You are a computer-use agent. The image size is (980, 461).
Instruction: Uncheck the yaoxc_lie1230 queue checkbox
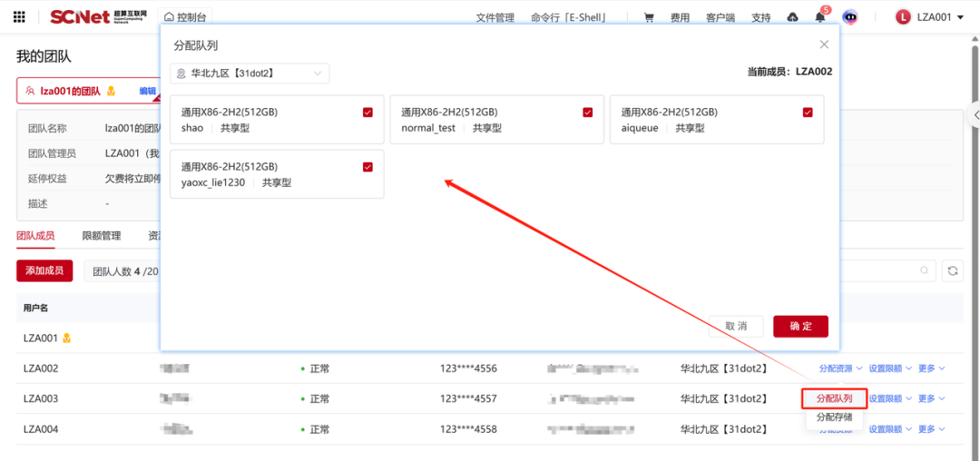(x=367, y=167)
